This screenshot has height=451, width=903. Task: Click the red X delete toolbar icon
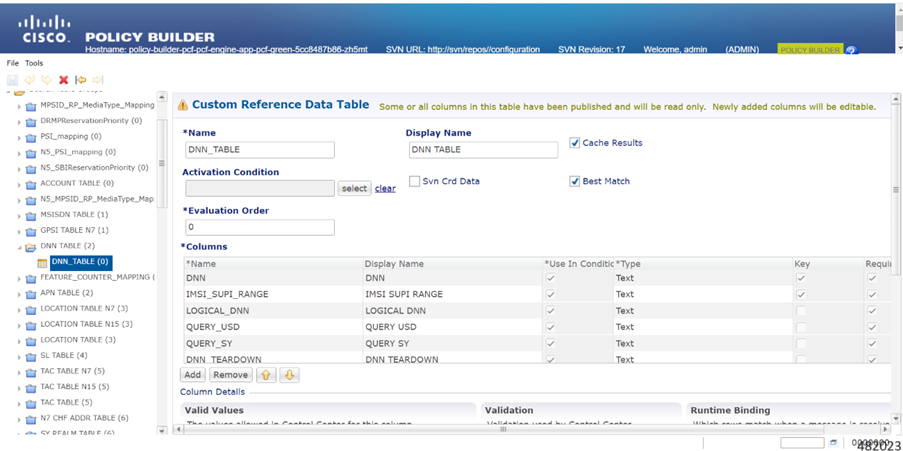pyautogui.click(x=64, y=80)
